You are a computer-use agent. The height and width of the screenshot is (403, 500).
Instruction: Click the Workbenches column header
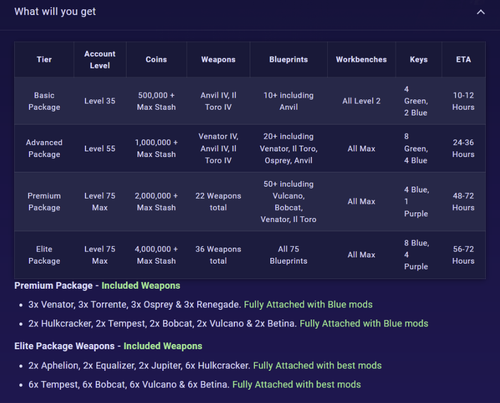361,59
